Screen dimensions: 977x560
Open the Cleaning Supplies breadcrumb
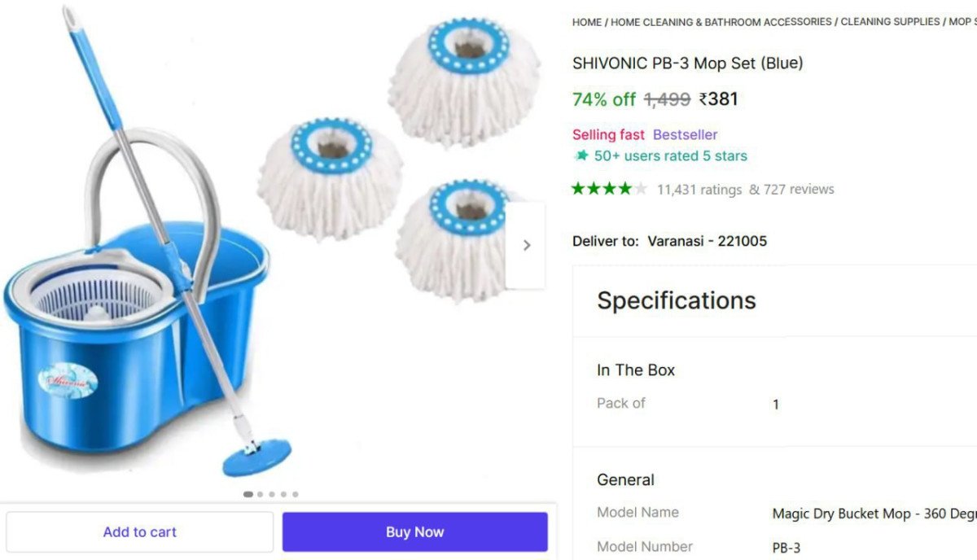[890, 22]
